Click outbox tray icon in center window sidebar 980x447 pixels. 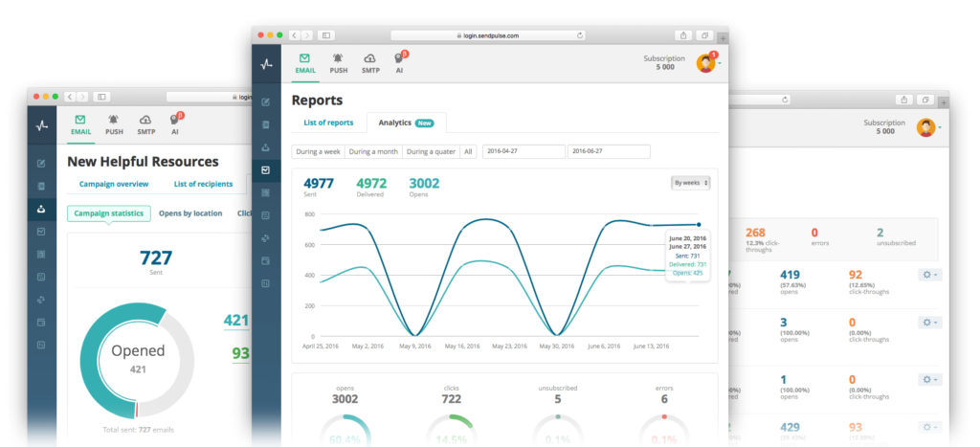click(x=266, y=147)
